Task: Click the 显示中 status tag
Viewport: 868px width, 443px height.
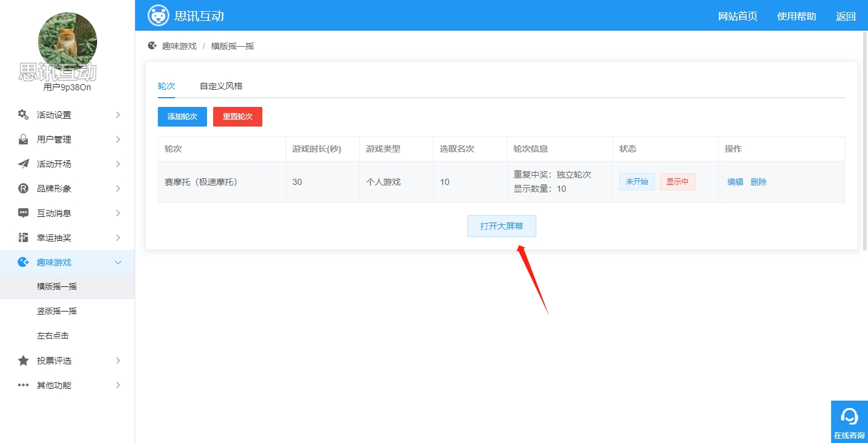Action: 678,182
